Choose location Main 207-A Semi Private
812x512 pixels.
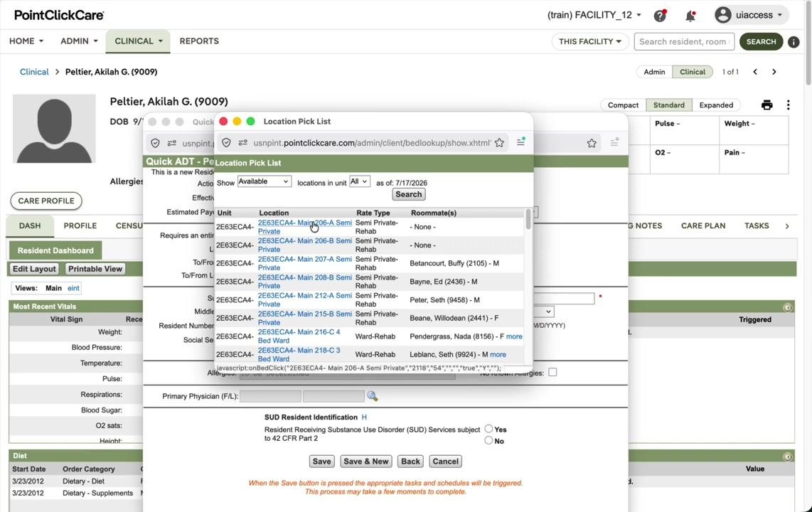(x=304, y=264)
